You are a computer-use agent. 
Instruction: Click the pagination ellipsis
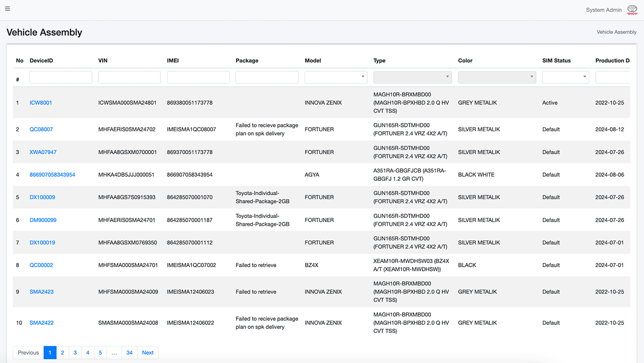click(114, 352)
